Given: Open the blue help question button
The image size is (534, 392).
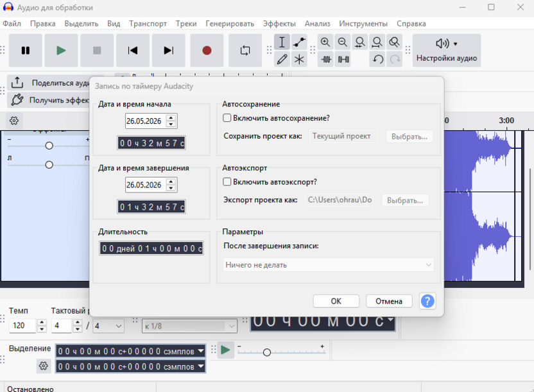Looking at the screenshot, I should (x=427, y=301).
